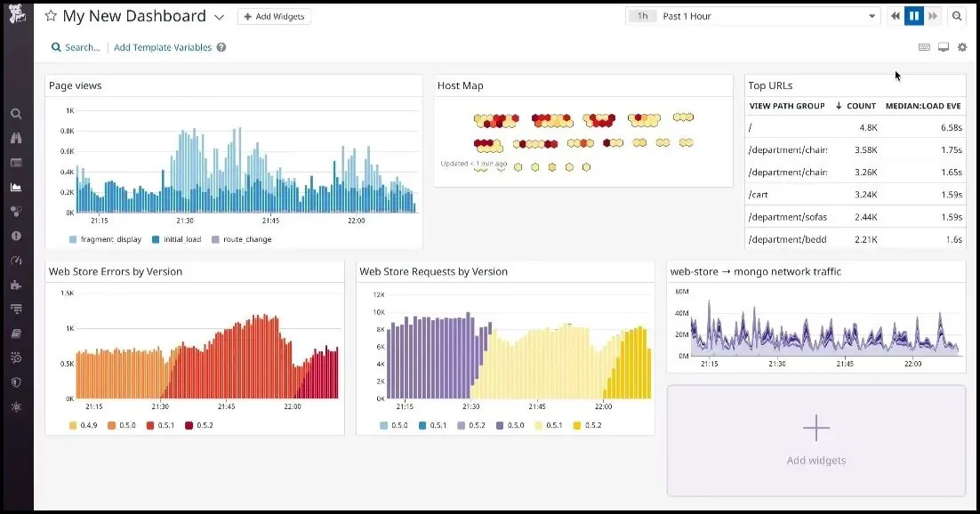The height and width of the screenshot is (514, 980).
Task: Pause live dashboard updates
Action: (914, 16)
